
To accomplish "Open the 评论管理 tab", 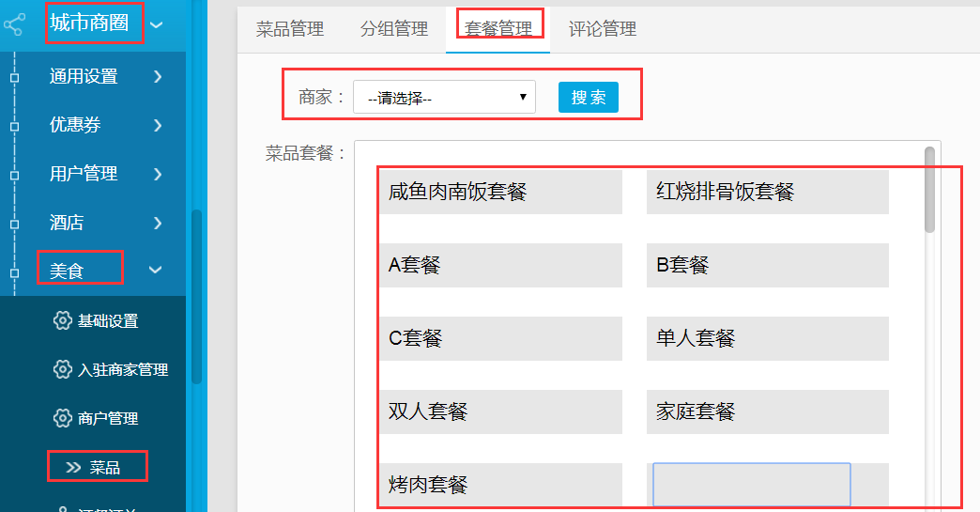I will pyautogui.click(x=603, y=29).
